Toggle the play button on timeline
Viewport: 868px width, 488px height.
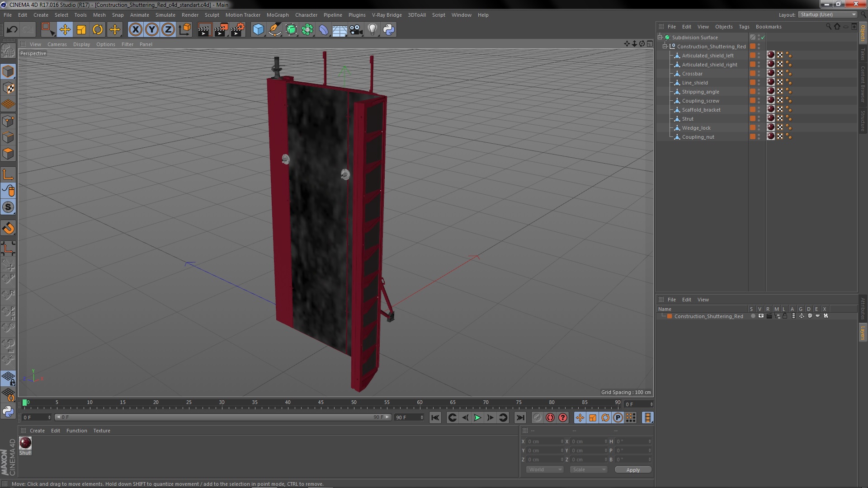coord(477,418)
